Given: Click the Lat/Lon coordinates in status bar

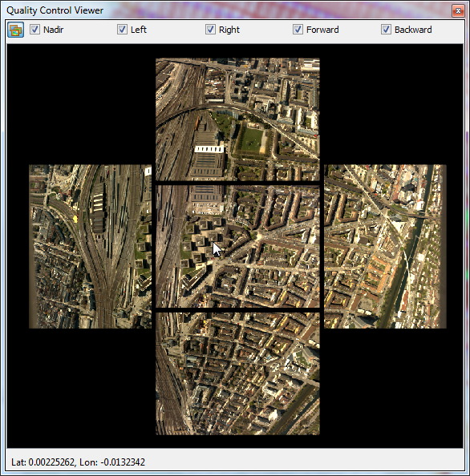Looking at the screenshot, I should [x=78, y=462].
